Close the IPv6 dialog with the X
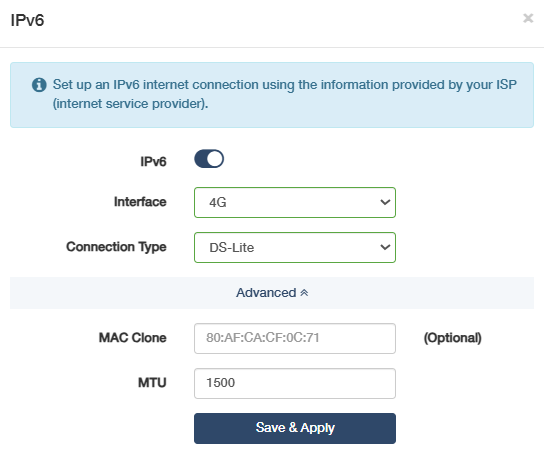Screen dimensions: 544x468 click(x=528, y=18)
